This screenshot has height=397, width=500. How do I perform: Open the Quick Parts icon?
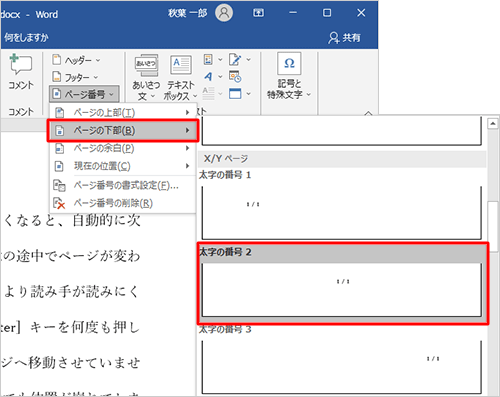coord(208,60)
